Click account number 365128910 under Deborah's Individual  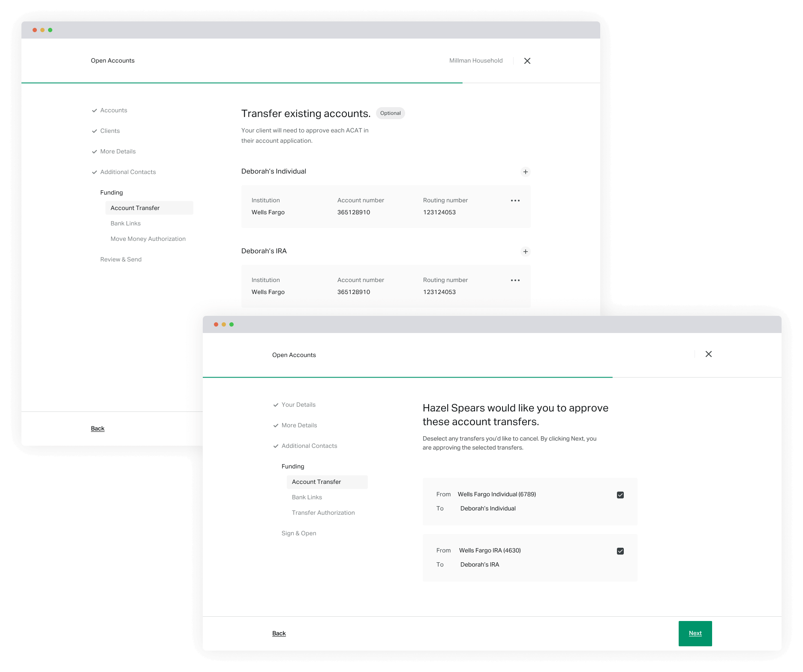coord(354,212)
